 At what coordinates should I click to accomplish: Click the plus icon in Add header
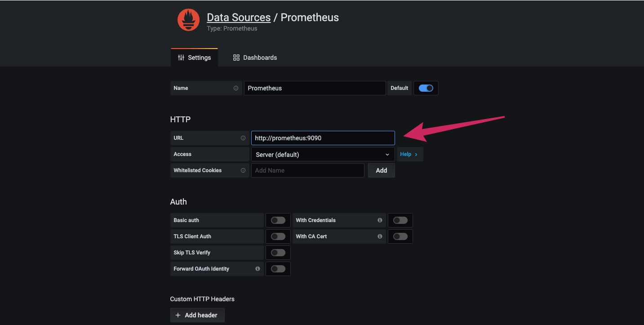(178, 315)
